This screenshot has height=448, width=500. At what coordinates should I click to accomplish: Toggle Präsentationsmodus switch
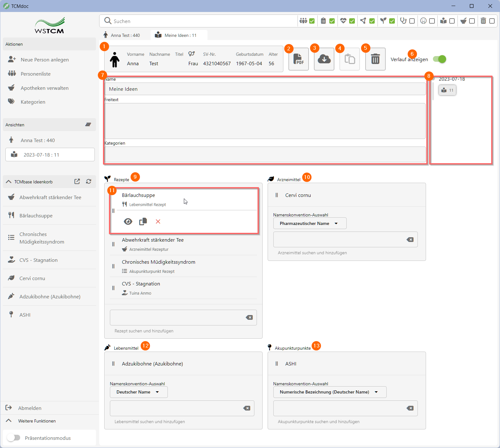tap(14, 438)
